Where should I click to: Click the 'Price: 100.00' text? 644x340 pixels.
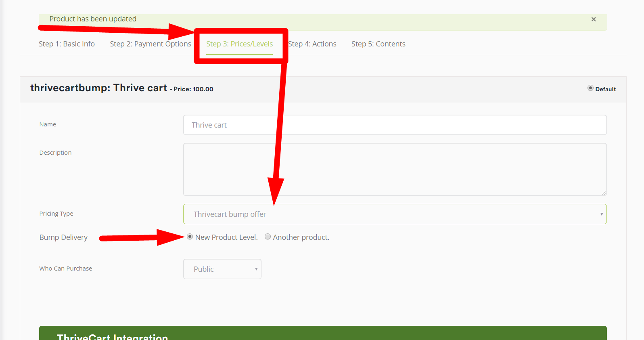193,89
